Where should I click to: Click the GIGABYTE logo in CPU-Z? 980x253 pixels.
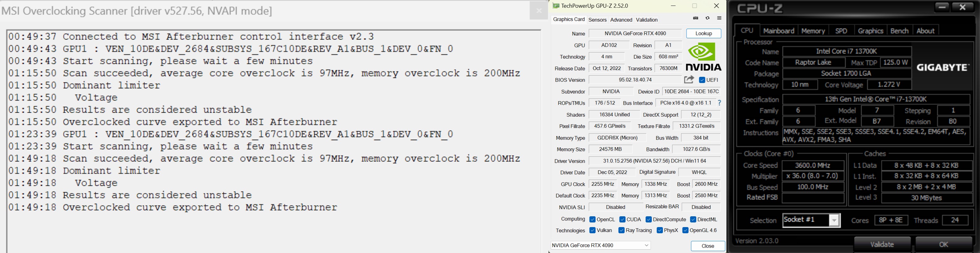pyautogui.click(x=942, y=67)
